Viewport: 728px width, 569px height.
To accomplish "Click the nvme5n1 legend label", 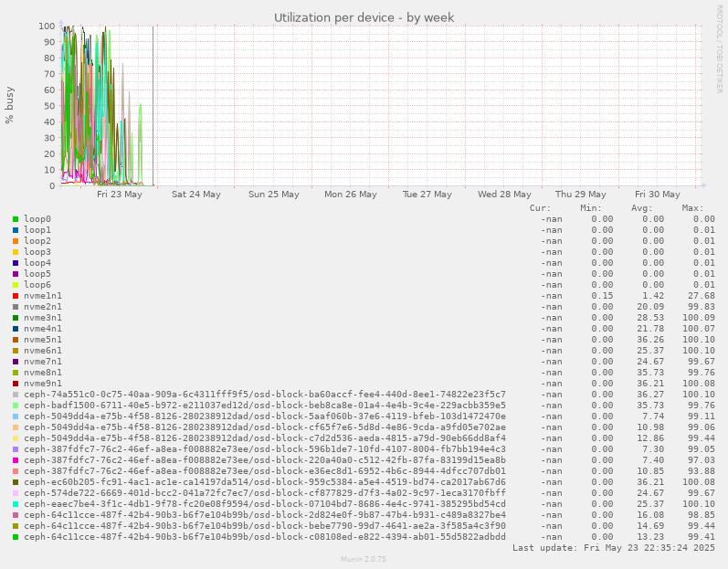I will (x=43, y=340).
